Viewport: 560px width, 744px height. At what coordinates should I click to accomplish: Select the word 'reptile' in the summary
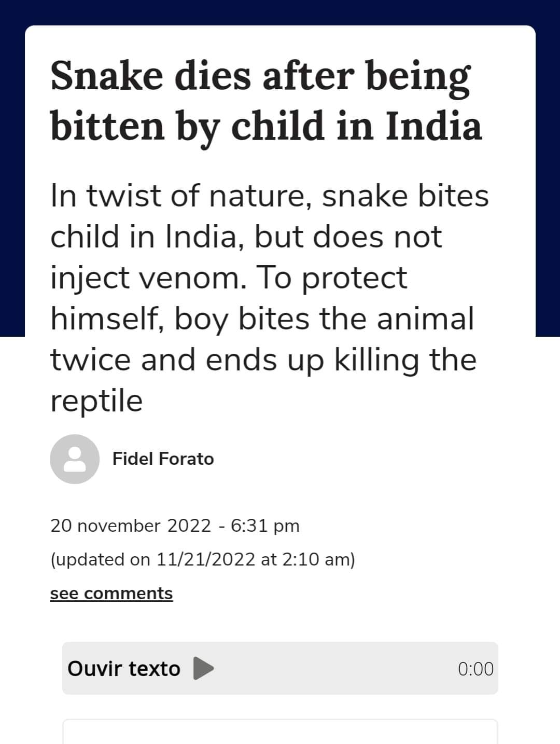point(96,401)
